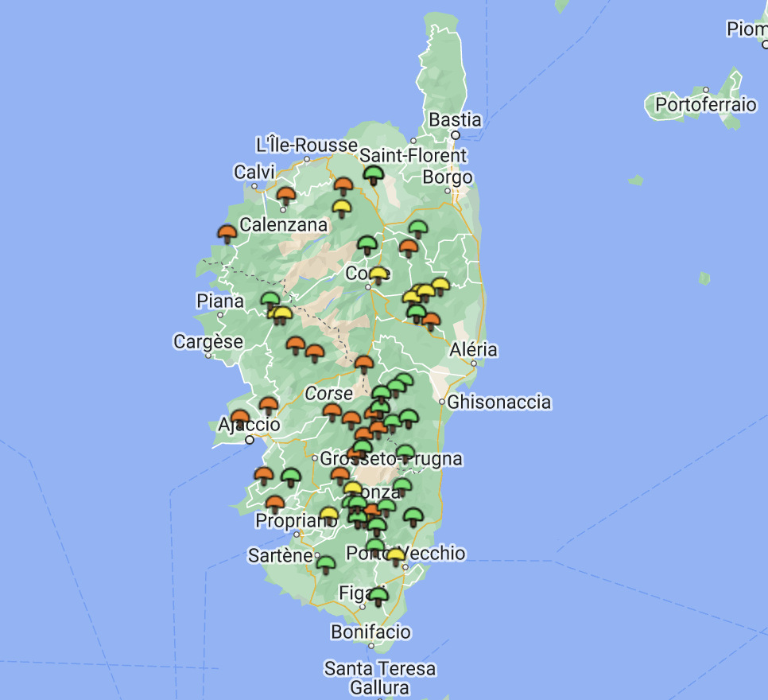Viewport: 768px width, 700px height.
Task: Select the yellow mushroom marker near Porto-Vecchio
Action: click(x=395, y=554)
